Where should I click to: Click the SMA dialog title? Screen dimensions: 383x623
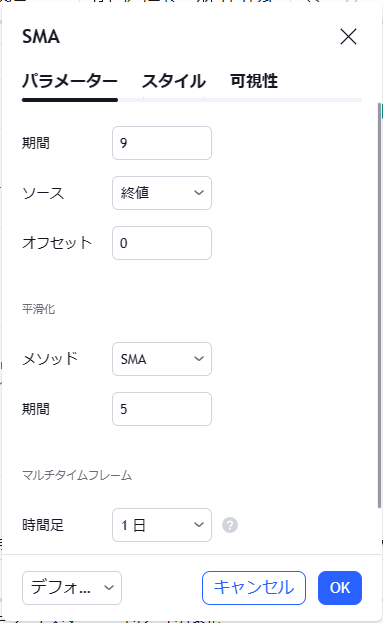coord(41,37)
